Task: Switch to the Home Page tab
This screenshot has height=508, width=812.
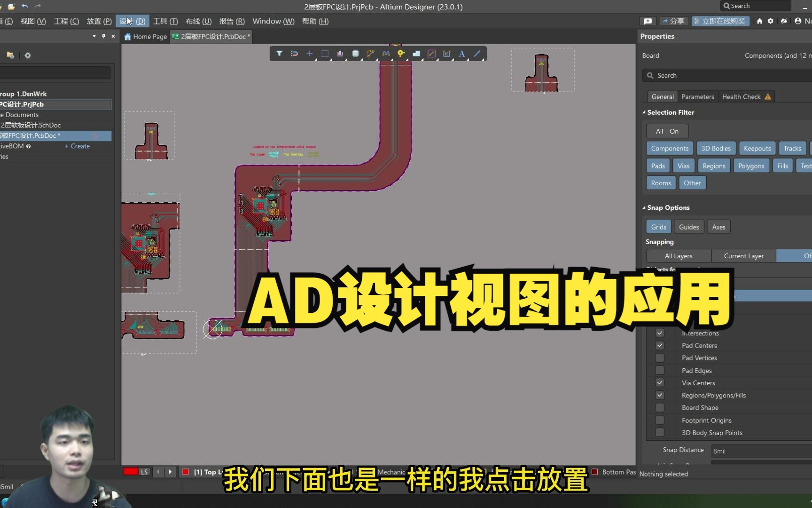Action: pyautogui.click(x=145, y=36)
